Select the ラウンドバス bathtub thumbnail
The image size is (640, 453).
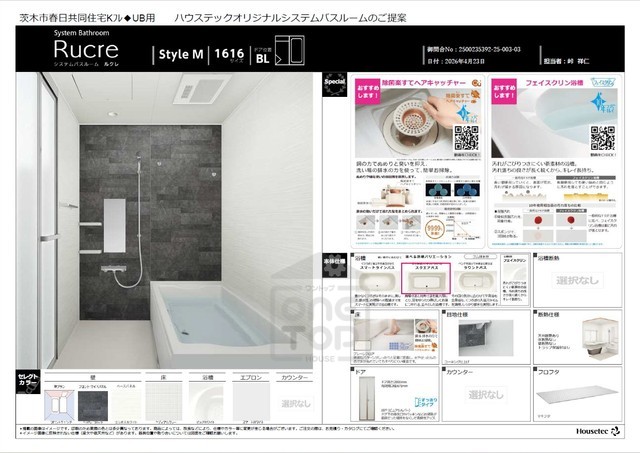coord(476,282)
